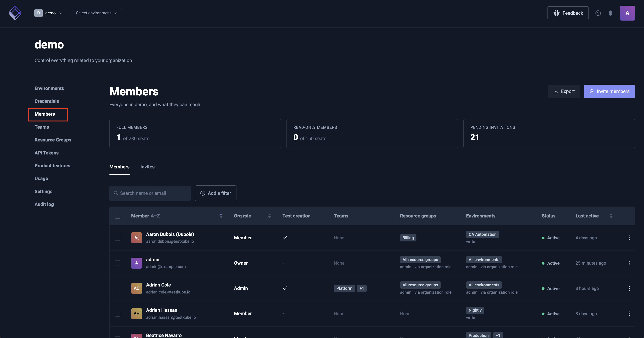Click the Add a filter button
The height and width of the screenshot is (338, 644).
point(215,193)
